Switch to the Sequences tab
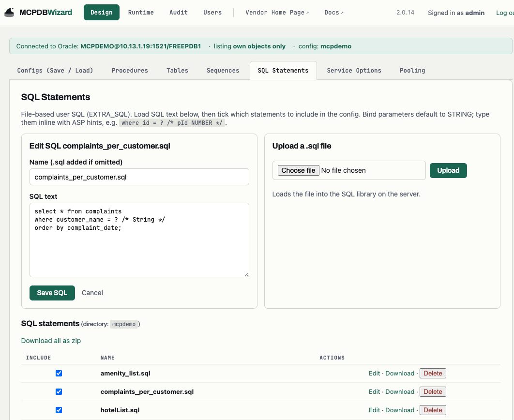The width and height of the screenshot is (514, 420). [x=223, y=71]
